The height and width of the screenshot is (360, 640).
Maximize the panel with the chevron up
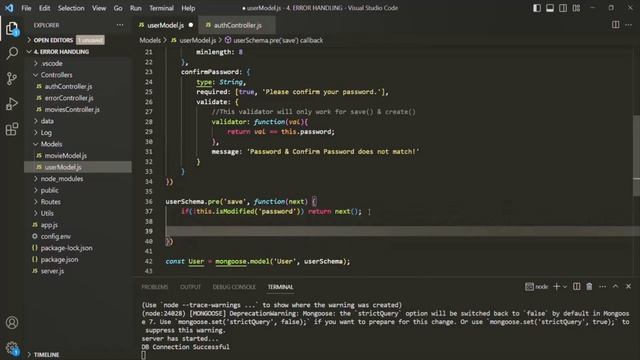pos(615,287)
